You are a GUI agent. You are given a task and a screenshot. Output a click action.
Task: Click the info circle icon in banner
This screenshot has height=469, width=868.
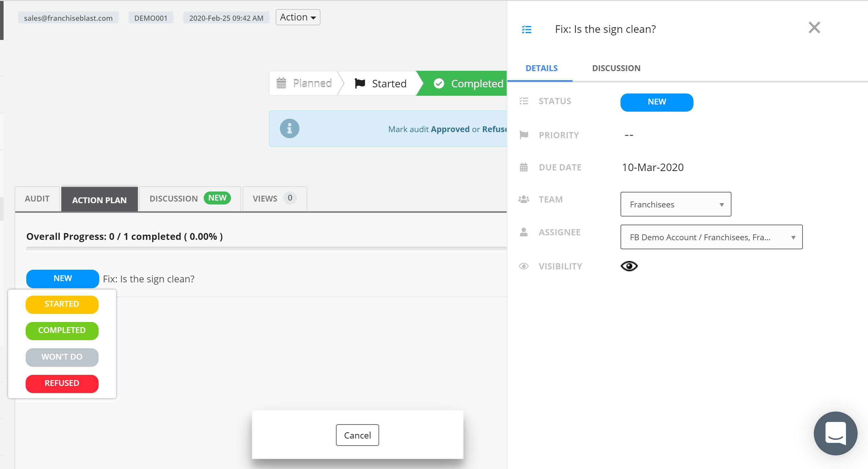[289, 129]
